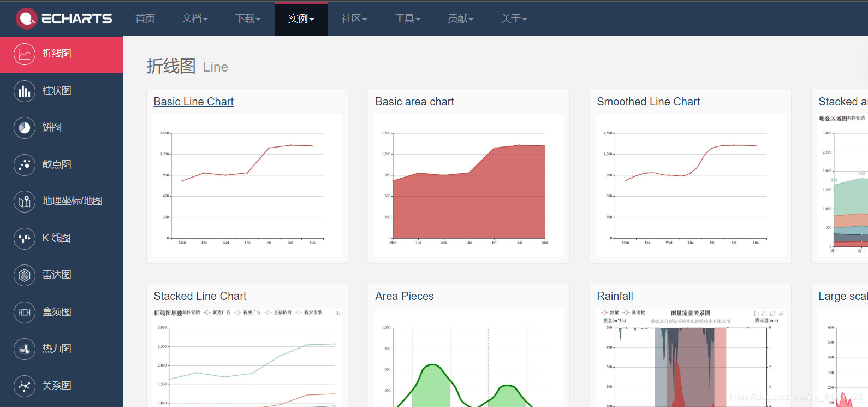Select the 盒须图 boxplot sidebar icon
Screen dimensions: 868x407
[x=25, y=312]
